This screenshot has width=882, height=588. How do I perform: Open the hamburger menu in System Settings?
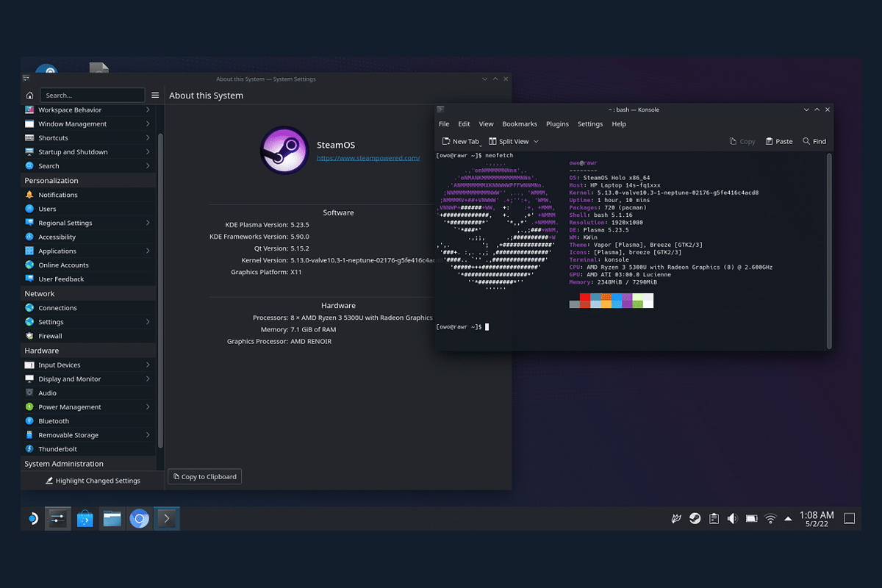pyautogui.click(x=155, y=96)
